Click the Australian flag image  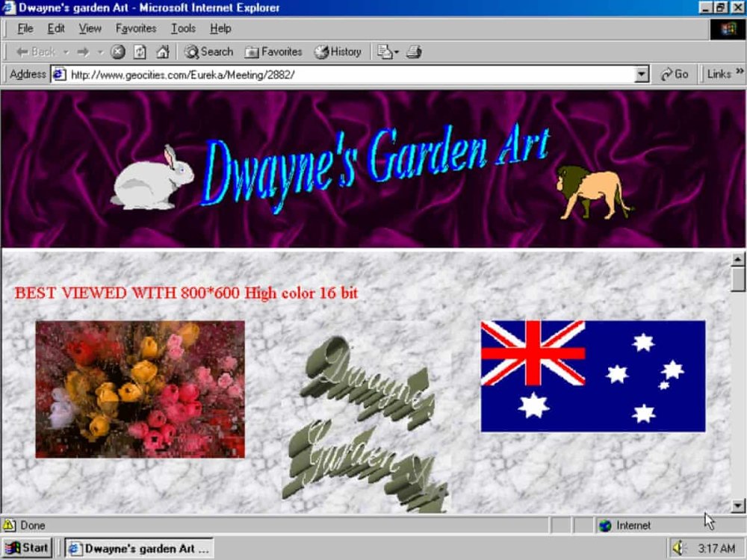(x=593, y=376)
